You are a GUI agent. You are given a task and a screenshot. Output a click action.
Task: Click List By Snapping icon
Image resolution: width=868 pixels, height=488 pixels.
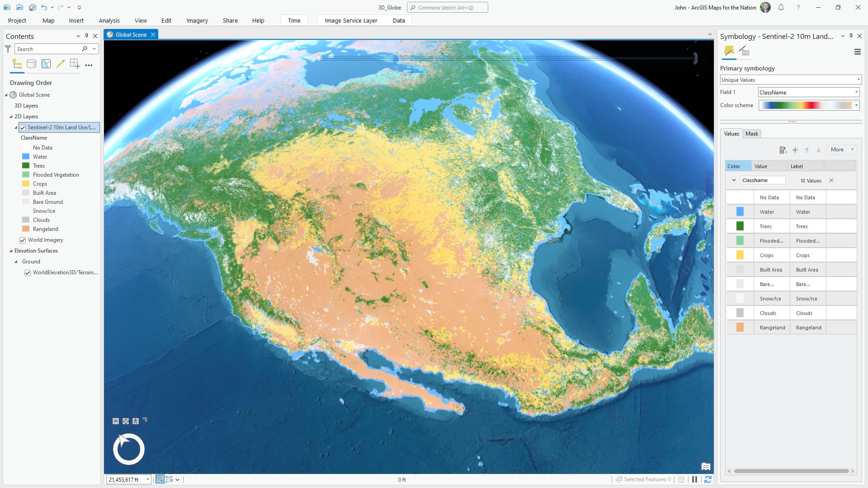coord(75,64)
